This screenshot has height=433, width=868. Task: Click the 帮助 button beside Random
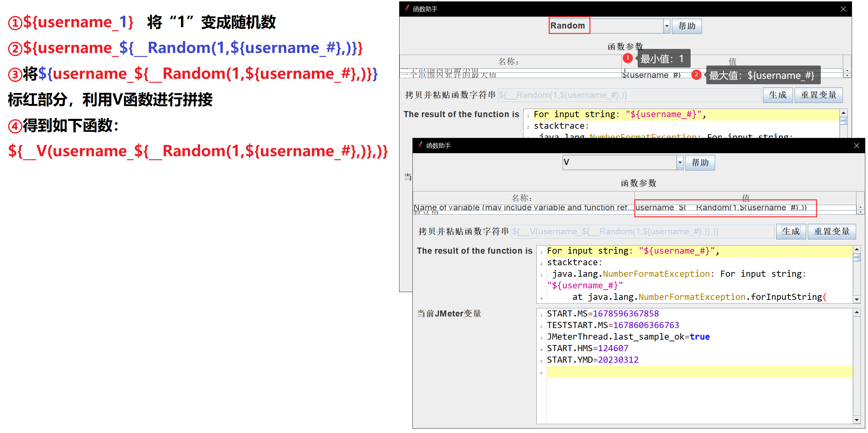coord(687,26)
